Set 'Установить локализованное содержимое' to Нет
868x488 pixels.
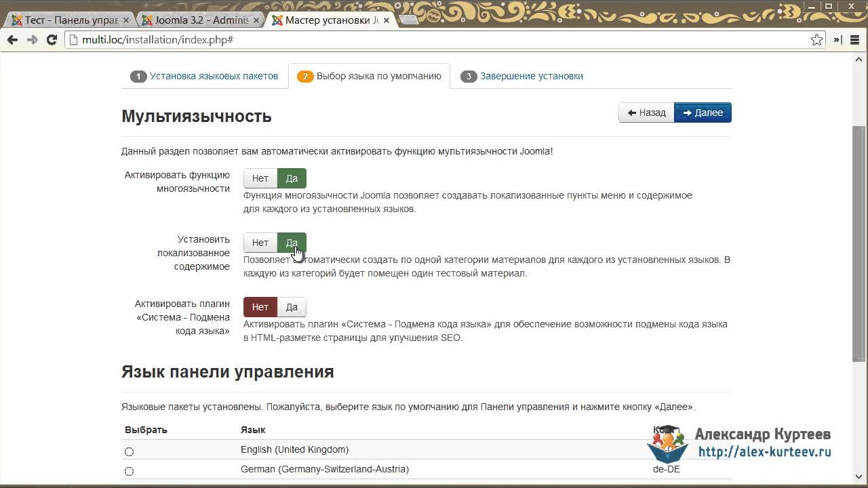[260, 243]
